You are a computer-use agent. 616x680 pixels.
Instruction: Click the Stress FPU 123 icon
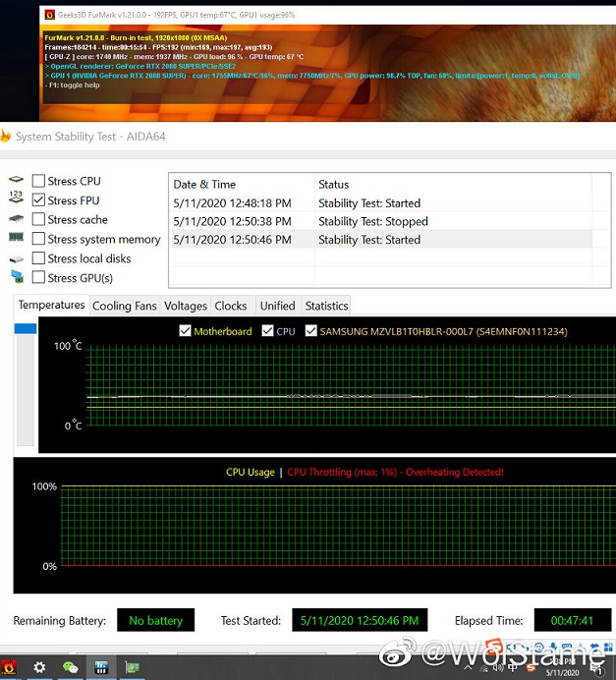point(16,198)
